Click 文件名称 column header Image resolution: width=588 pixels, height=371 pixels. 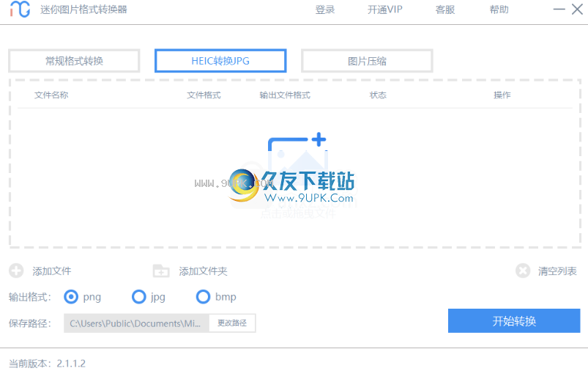pyautogui.click(x=51, y=95)
